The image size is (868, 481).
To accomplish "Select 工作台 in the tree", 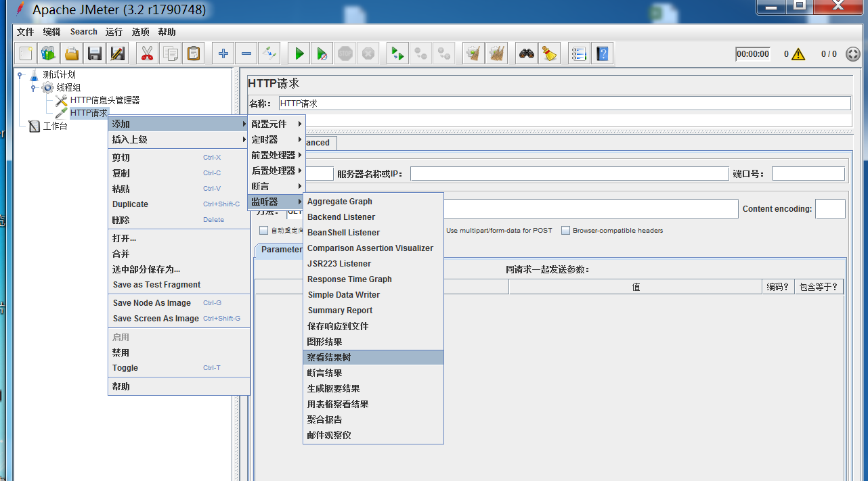I will [55, 126].
